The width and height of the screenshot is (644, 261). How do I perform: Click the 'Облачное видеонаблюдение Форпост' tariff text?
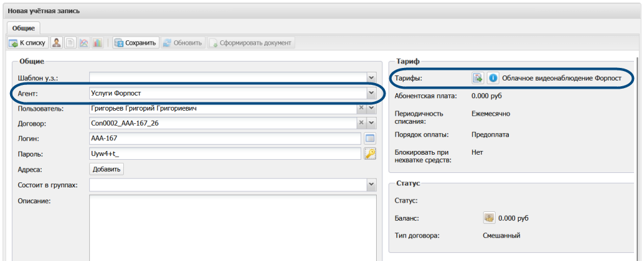click(x=562, y=78)
